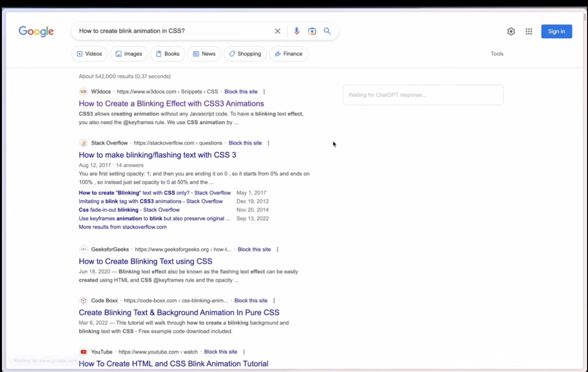The width and height of the screenshot is (588, 372).
Task: Open the Google apps grid icon
Action: point(529,31)
